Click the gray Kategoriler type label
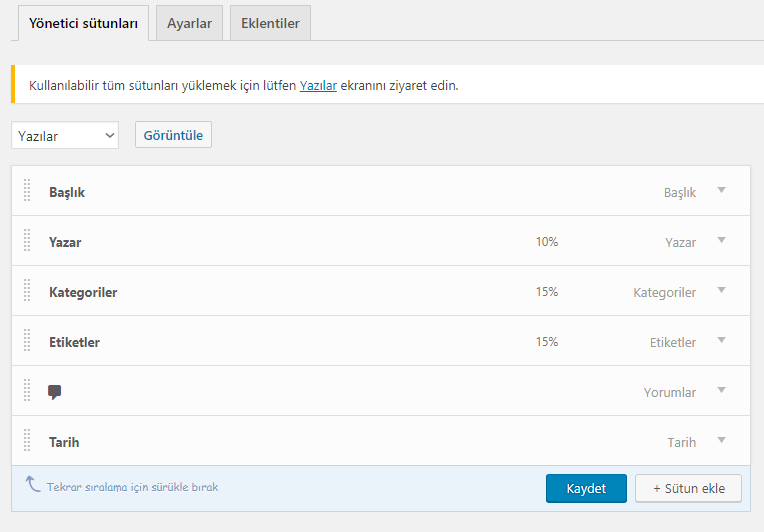The image size is (764, 532). click(665, 293)
